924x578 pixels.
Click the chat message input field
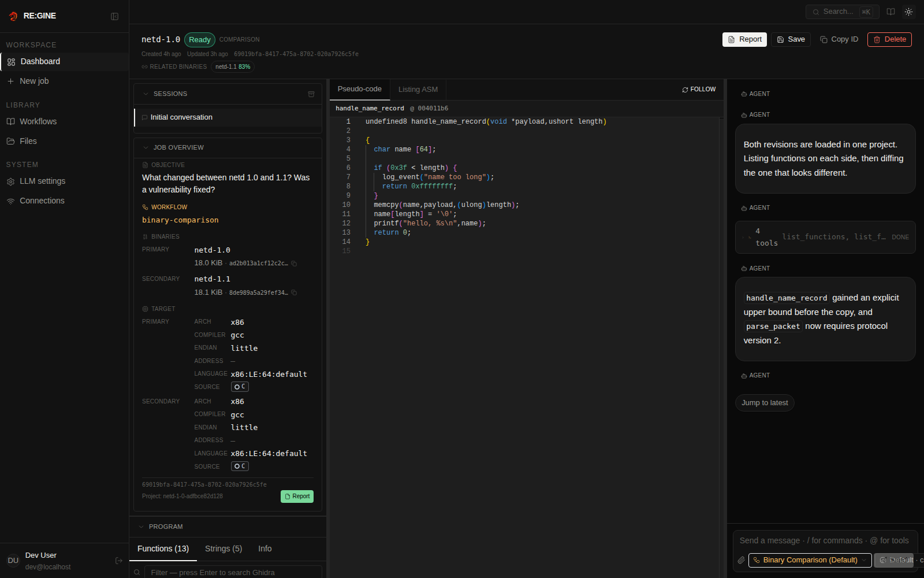tap(825, 540)
